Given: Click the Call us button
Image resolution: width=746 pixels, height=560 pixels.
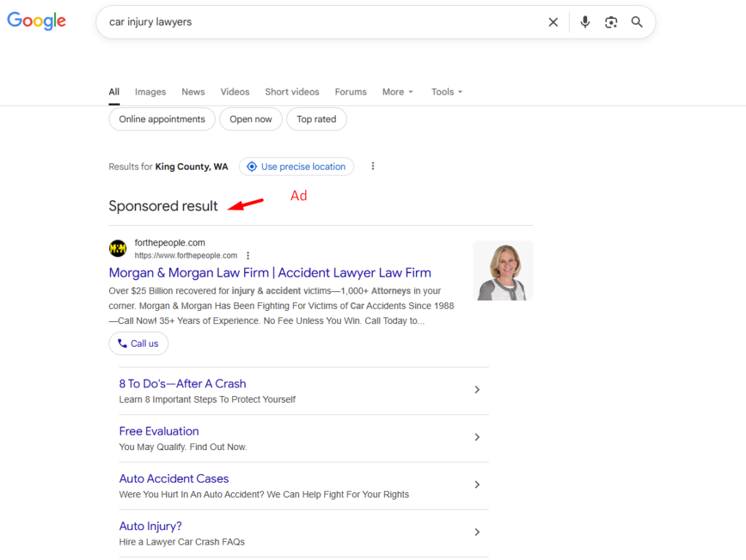Looking at the screenshot, I should click(138, 343).
